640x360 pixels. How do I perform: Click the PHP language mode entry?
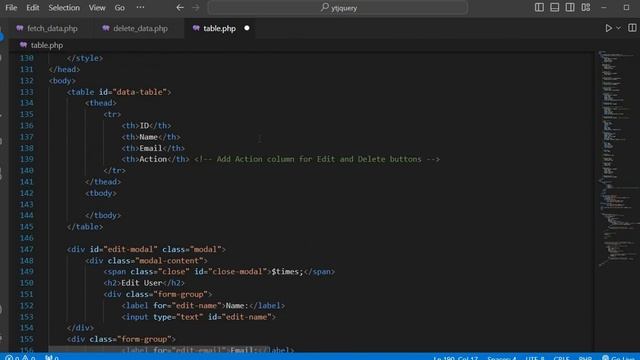[585, 358]
